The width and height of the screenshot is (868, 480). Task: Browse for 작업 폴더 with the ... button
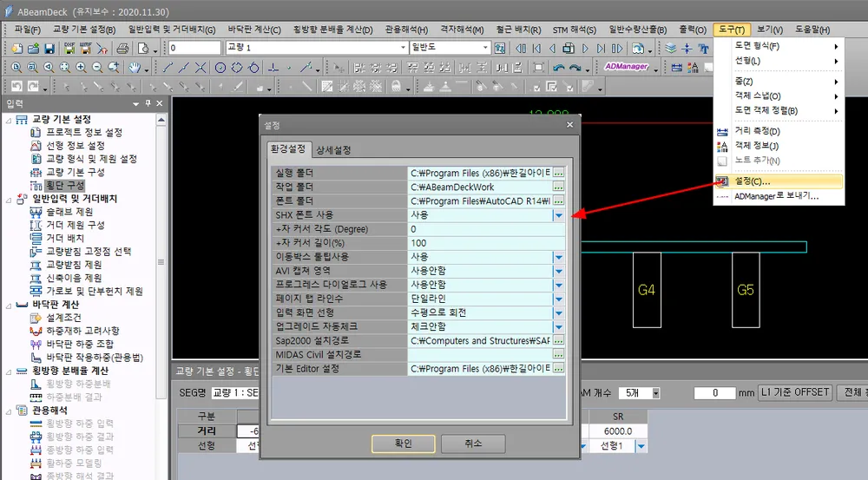(x=558, y=187)
